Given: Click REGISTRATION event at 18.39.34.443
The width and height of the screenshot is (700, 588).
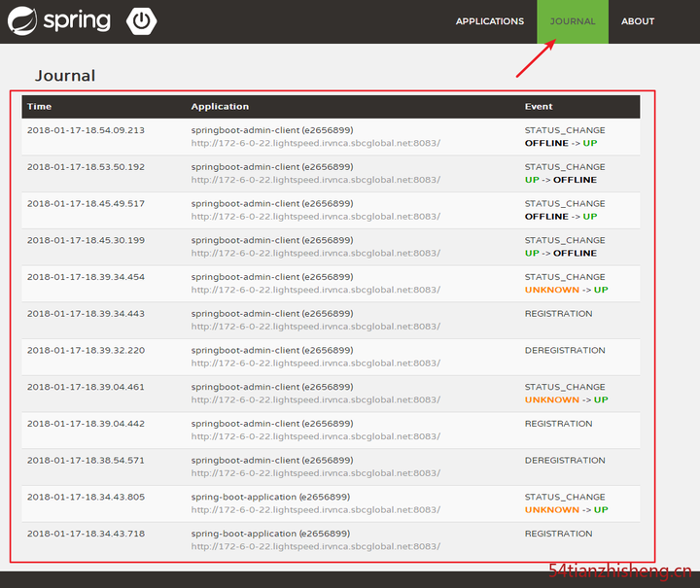Looking at the screenshot, I should click(558, 314).
